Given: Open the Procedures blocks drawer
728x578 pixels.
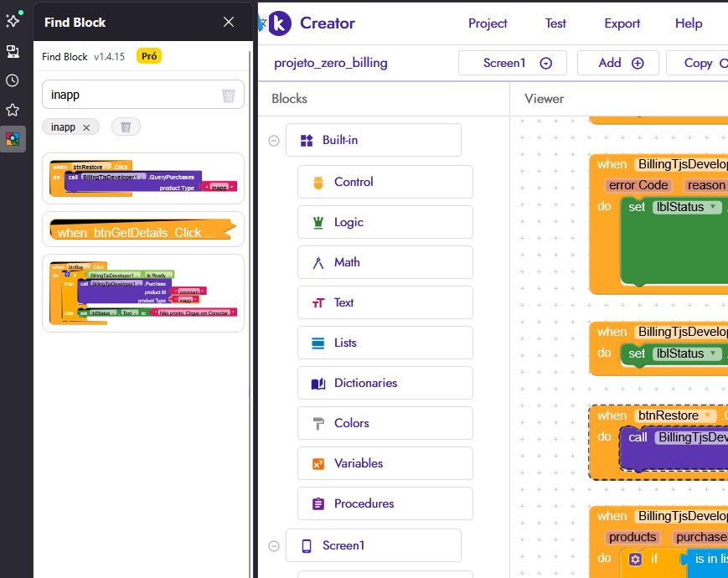Looking at the screenshot, I should [x=385, y=503].
